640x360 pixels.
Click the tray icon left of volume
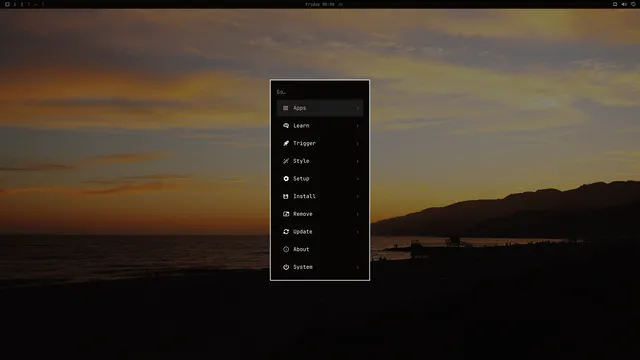pos(615,4)
